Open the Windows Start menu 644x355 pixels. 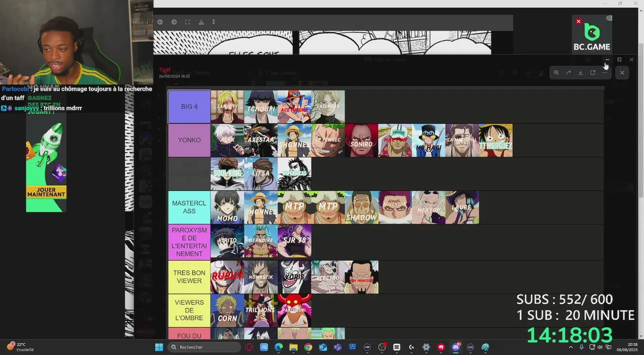(159, 347)
